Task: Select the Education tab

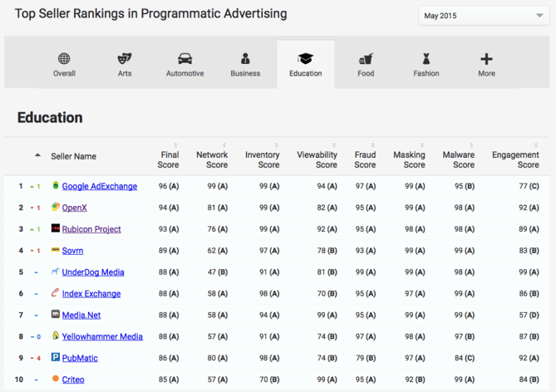Action: (305, 65)
